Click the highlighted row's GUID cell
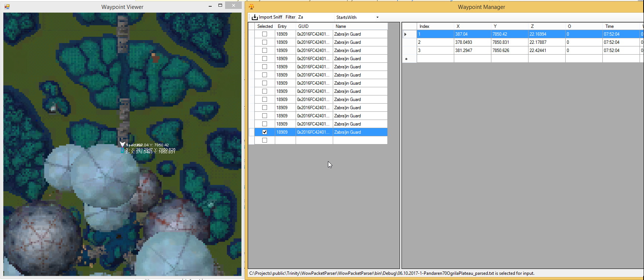 [314, 132]
